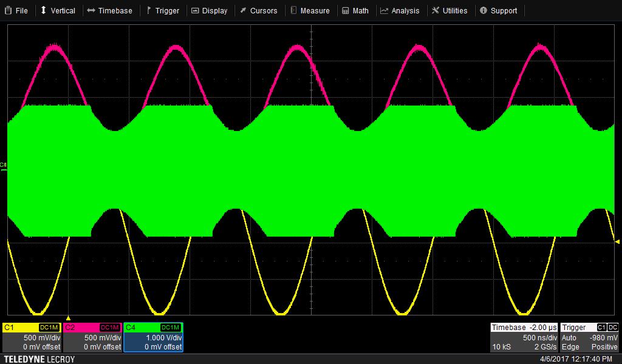Click the 4/6/2017 12:17:40 PM timestamp

click(x=576, y=359)
